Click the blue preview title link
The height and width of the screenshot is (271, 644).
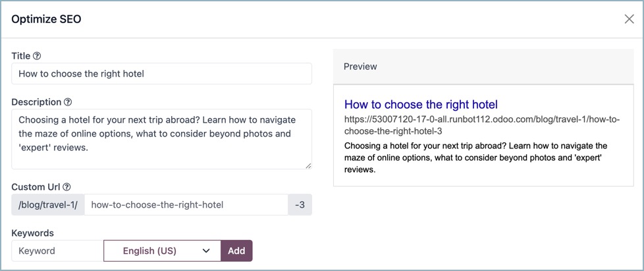click(x=421, y=104)
